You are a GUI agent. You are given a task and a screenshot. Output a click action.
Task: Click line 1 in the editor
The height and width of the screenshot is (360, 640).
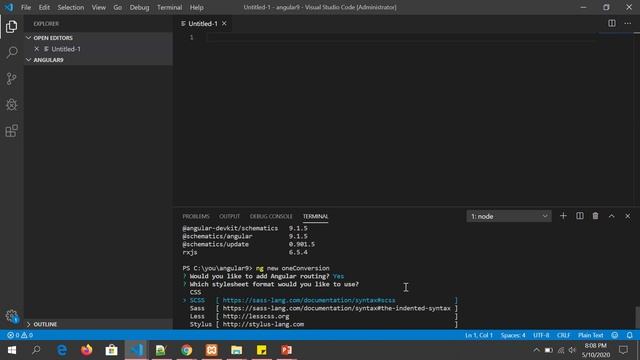400,38
